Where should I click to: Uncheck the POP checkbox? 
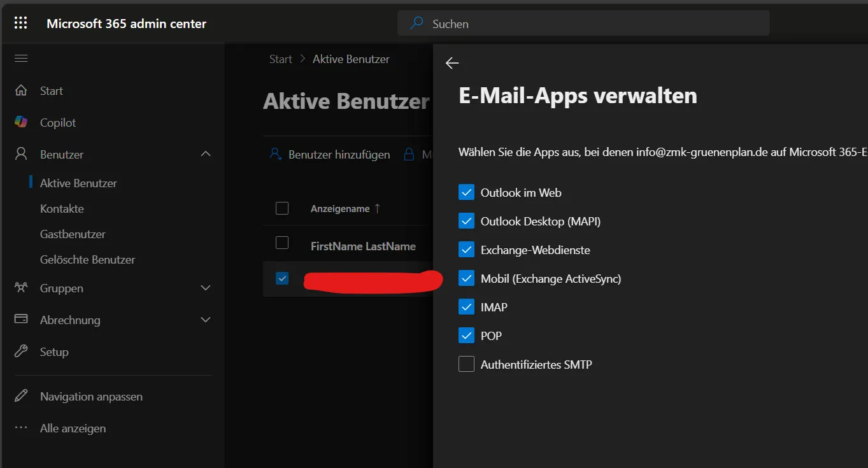point(467,336)
